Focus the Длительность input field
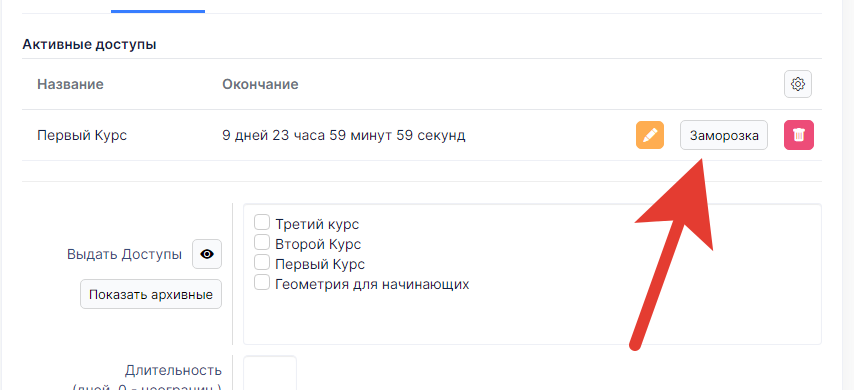This screenshot has width=854, height=390. (270, 373)
